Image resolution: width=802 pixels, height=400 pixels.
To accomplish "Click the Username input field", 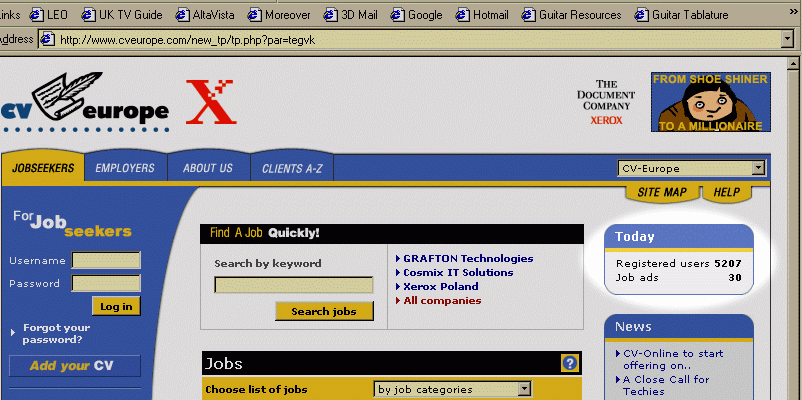I will [106, 260].
